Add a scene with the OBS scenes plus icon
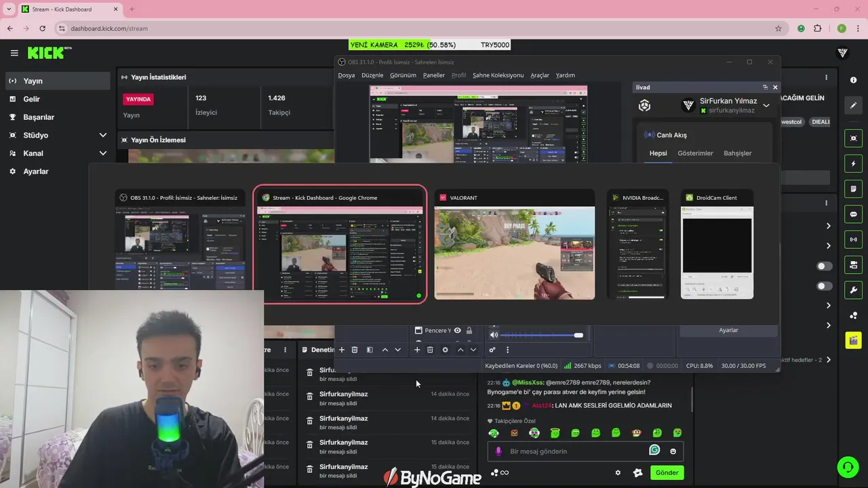 [342, 350]
